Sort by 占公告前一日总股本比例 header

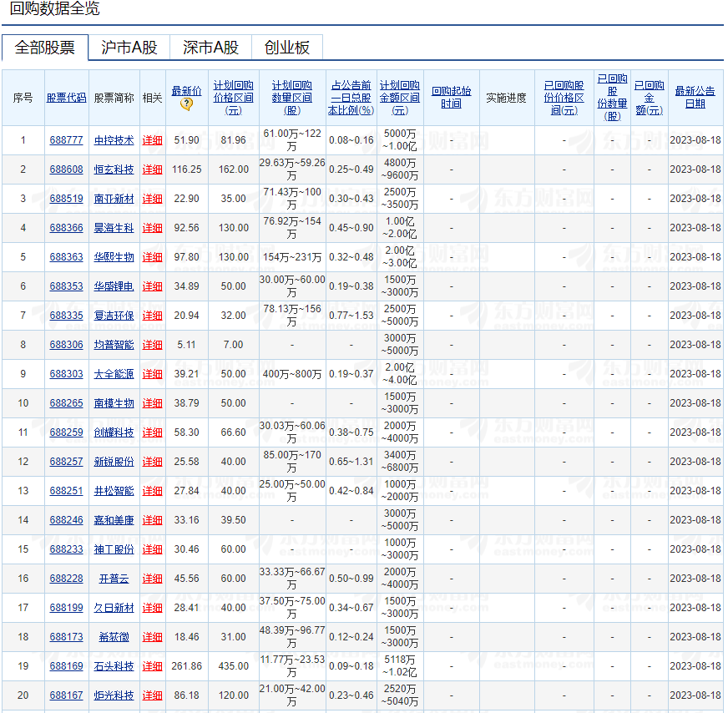pyautogui.click(x=351, y=97)
